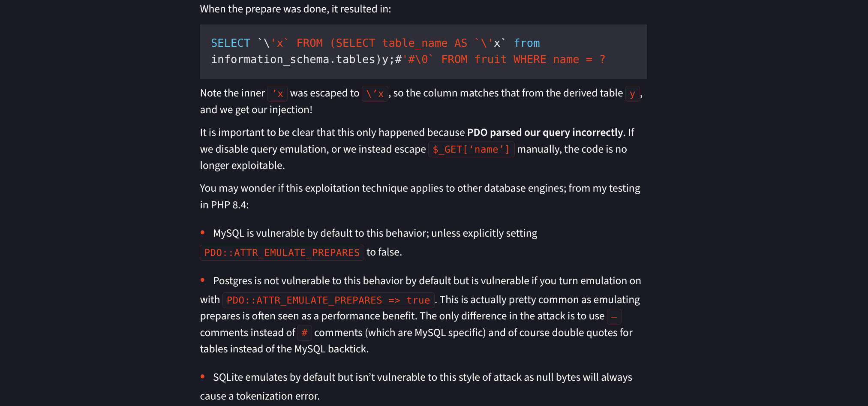This screenshot has height=406, width=868.
Task: Click the SQLite bullet point marker
Action: [203, 377]
